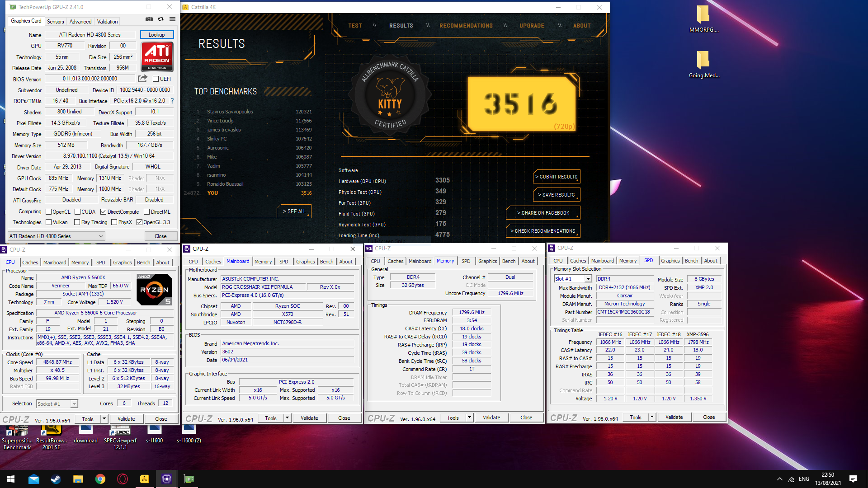
Task: Open Windows Start menu
Action: coord(11,479)
